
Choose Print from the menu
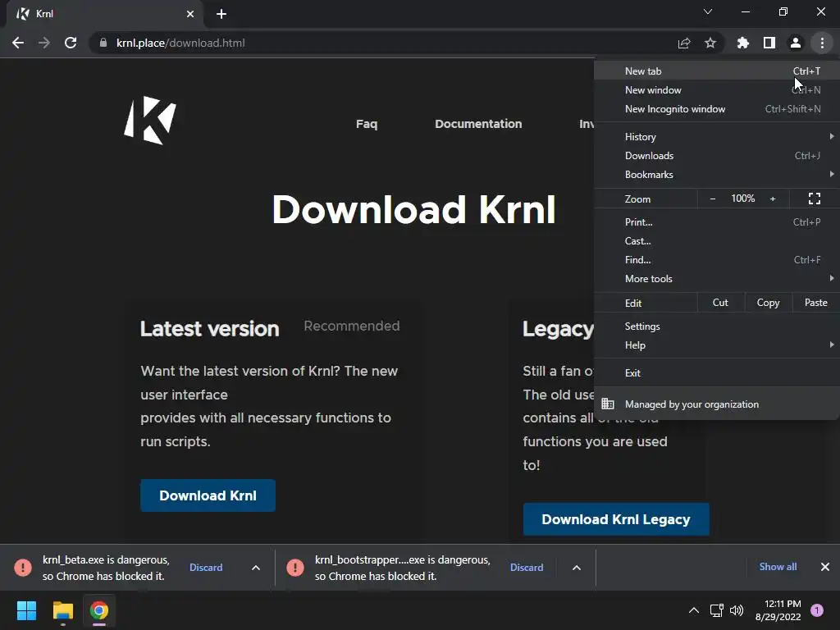[x=717, y=221]
